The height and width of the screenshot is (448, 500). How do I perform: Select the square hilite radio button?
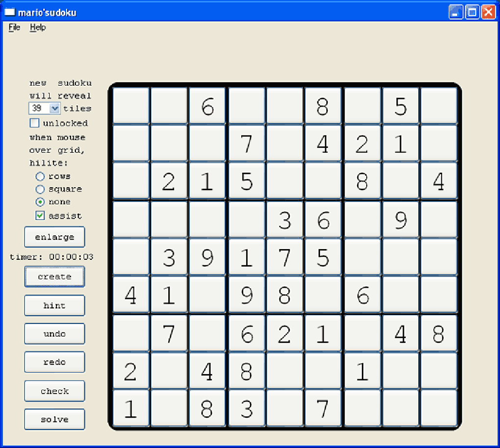coord(40,189)
